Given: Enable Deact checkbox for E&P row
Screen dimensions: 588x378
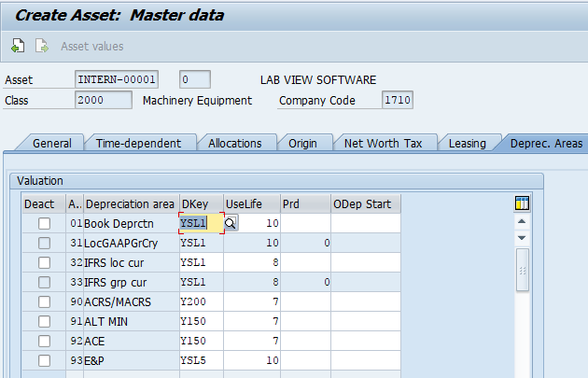Looking at the screenshot, I should pyautogui.click(x=44, y=360).
